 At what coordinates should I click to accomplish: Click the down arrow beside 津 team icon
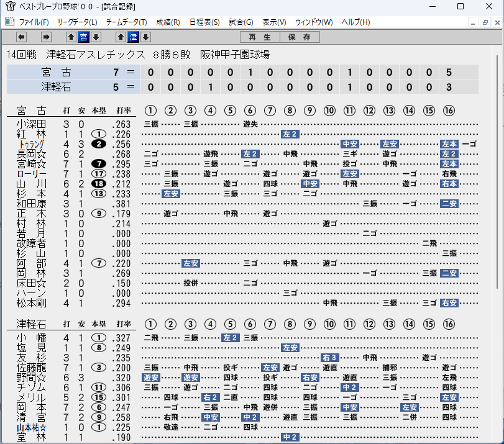[x=145, y=37]
